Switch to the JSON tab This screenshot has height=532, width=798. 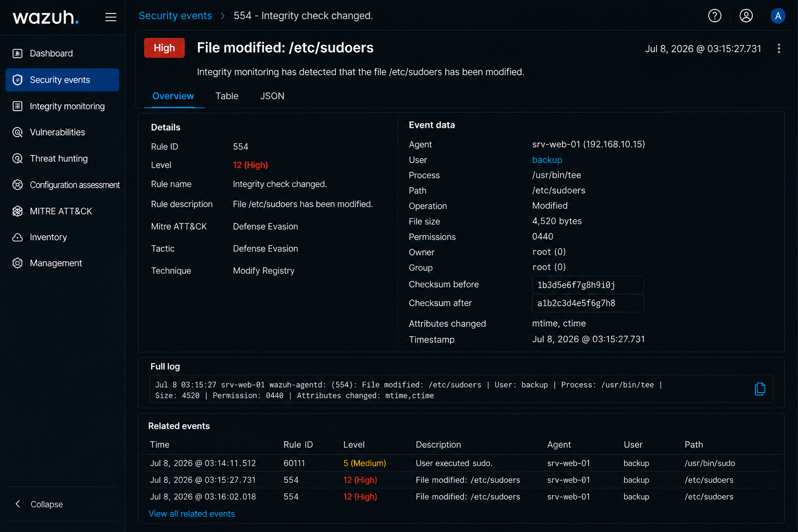point(272,96)
